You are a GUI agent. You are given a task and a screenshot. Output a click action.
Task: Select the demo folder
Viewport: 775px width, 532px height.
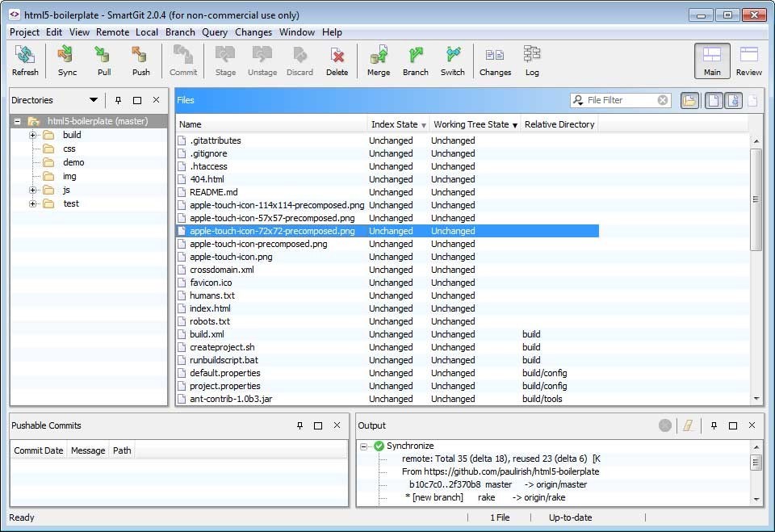tap(73, 162)
